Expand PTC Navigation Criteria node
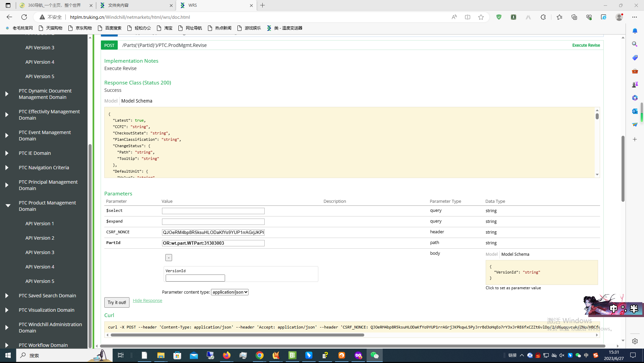The width and height of the screenshot is (644, 363). (x=7, y=168)
